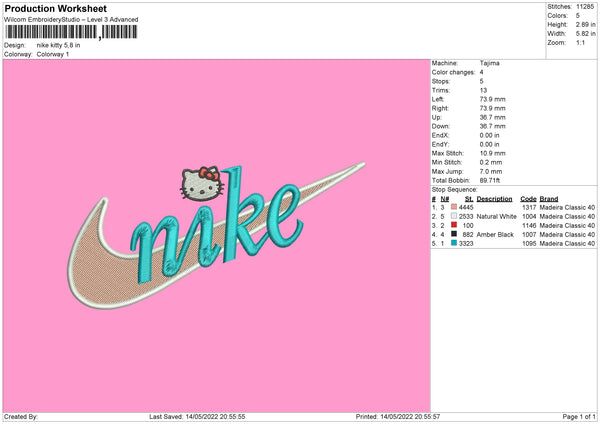Screen dimensions: 600x424
Task: Click the Brand column header
Action: (x=550, y=198)
